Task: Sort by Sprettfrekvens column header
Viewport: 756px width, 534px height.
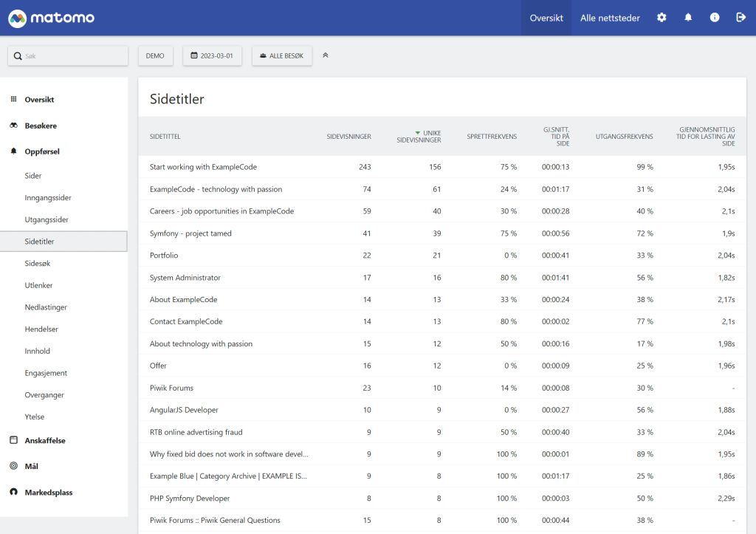Action: tap(492, 137)
